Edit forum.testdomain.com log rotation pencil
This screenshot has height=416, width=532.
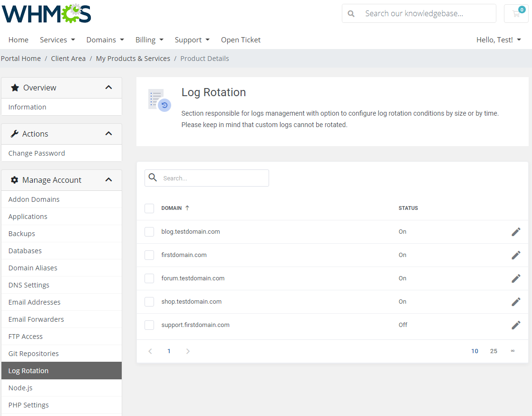(x=516, y=278)
